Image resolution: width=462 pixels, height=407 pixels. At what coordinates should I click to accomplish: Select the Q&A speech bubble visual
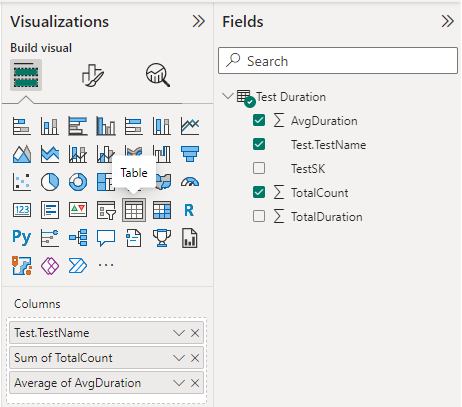click(x=106, y=238)
